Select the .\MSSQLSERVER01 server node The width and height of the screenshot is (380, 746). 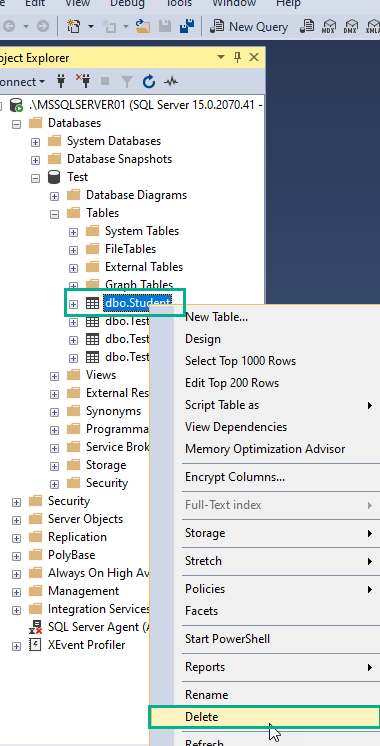(x=146, y=105)
